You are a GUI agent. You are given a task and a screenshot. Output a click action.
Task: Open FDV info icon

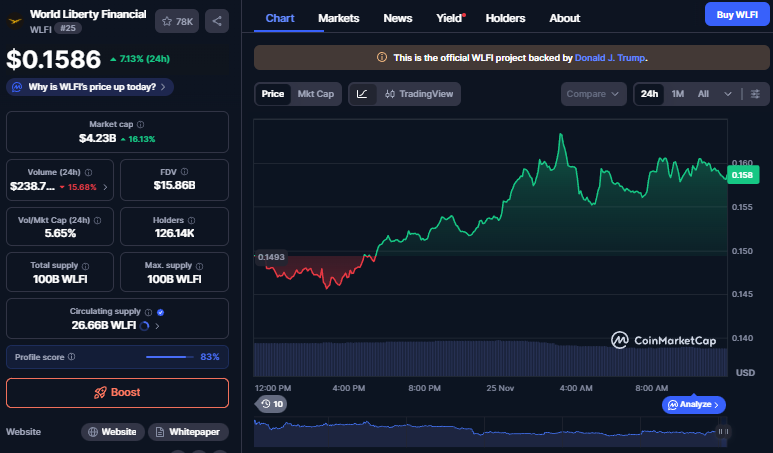click(184, 172)
